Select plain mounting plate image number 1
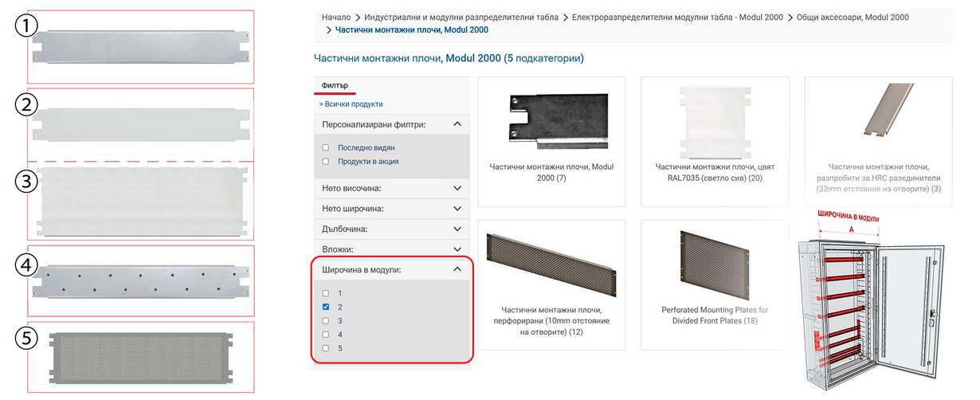 click(x=140, y=46)
